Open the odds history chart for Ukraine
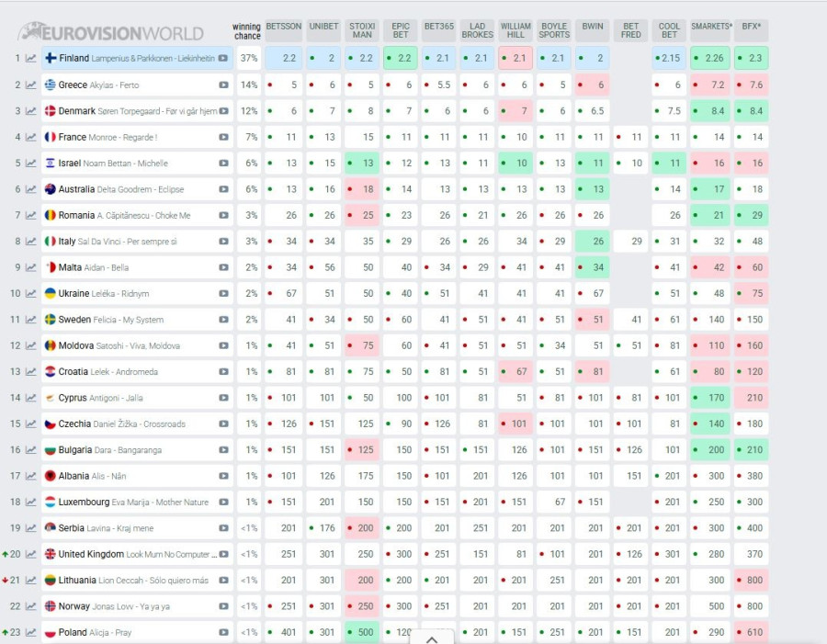The height and width of the screenshot is (644, 827). click(31, 293)
